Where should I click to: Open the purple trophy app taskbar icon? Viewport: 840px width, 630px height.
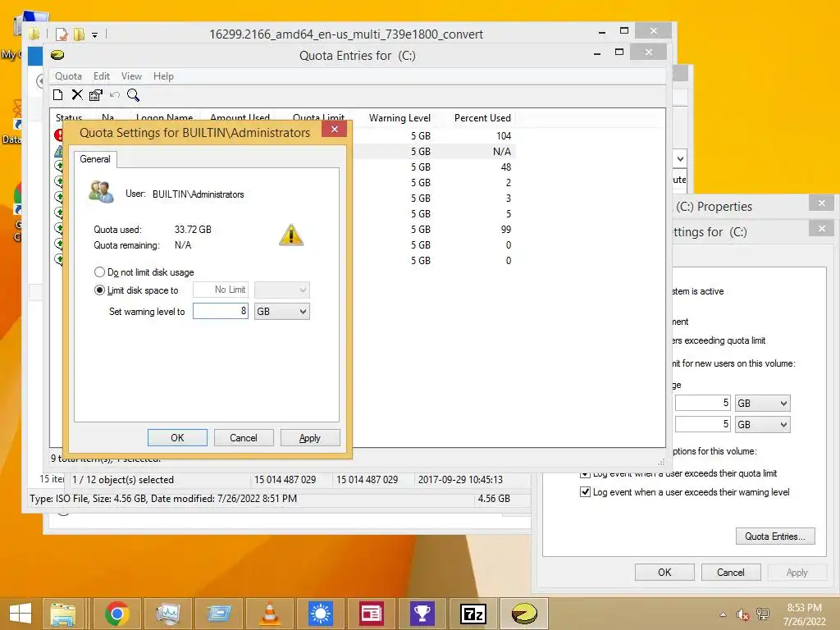pyautogui.click(x=422, y=614)
